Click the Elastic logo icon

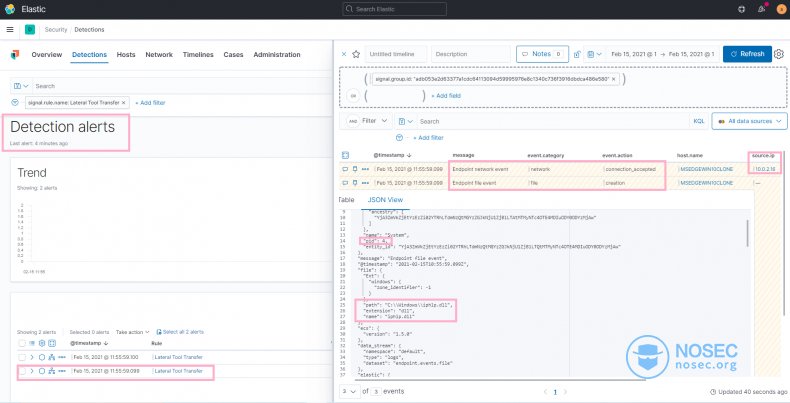pyautogui.click(x=10, y=9)
